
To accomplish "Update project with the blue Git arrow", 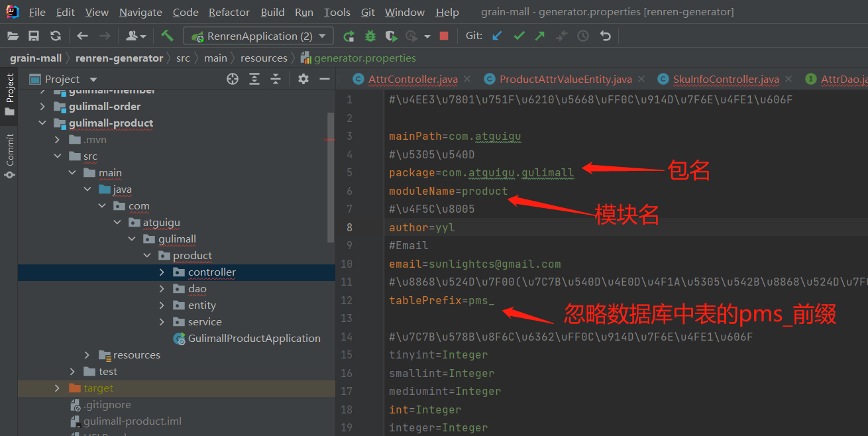I will [x=497, y=36].
